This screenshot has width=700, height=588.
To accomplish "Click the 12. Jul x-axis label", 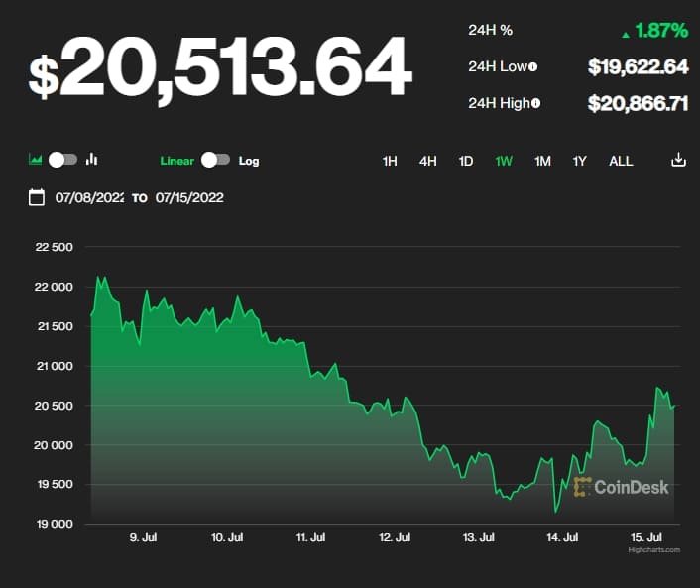I will (395, 537).
